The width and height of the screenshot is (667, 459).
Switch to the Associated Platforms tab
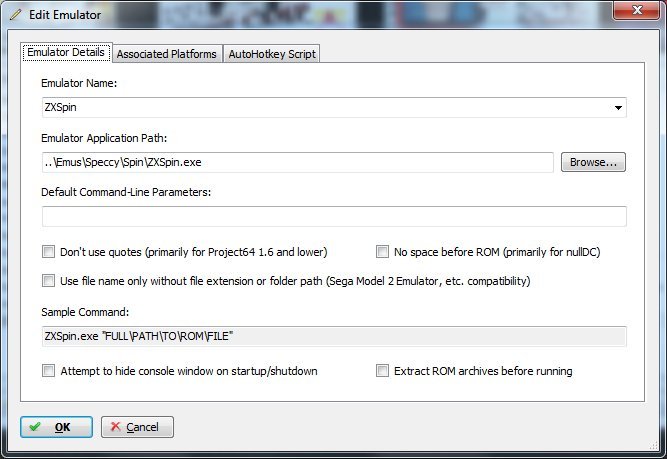click(167, 54)
